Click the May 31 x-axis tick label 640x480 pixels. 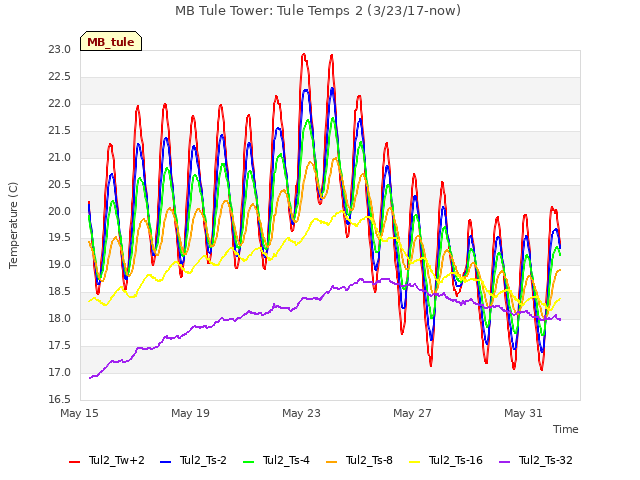(x=523, y=413)
